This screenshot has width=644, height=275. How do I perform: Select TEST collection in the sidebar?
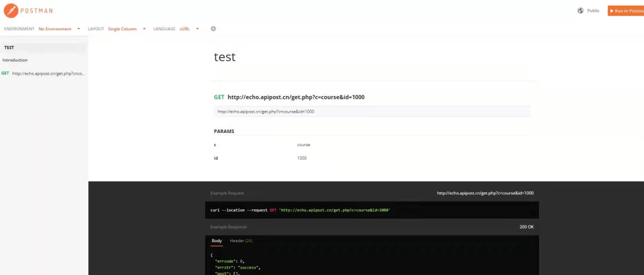(x=9, y=47)
